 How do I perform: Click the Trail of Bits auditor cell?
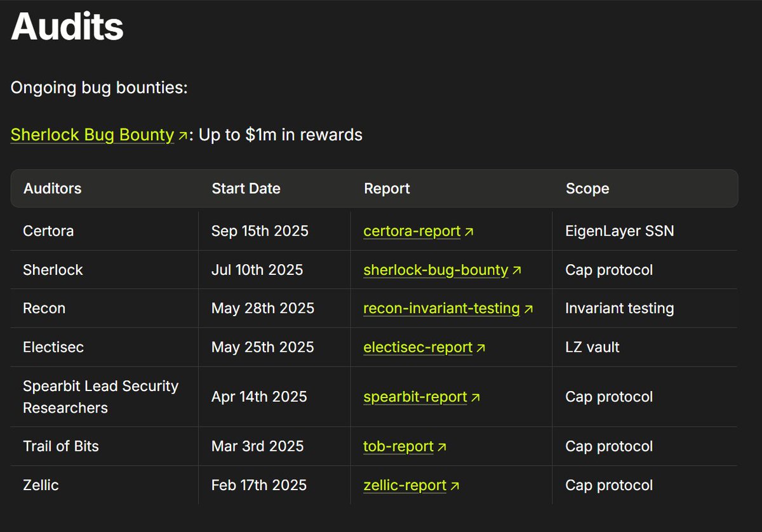pyautogui.click(x=61, y=446)
